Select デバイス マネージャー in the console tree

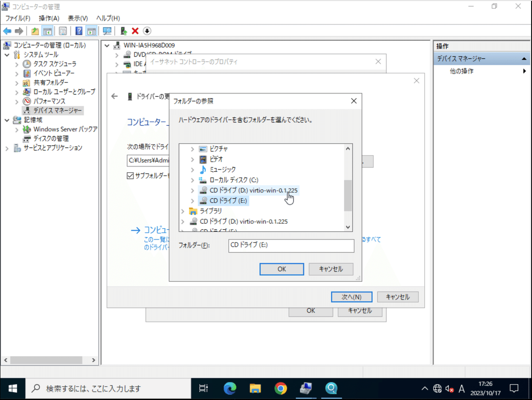[58, 110]
